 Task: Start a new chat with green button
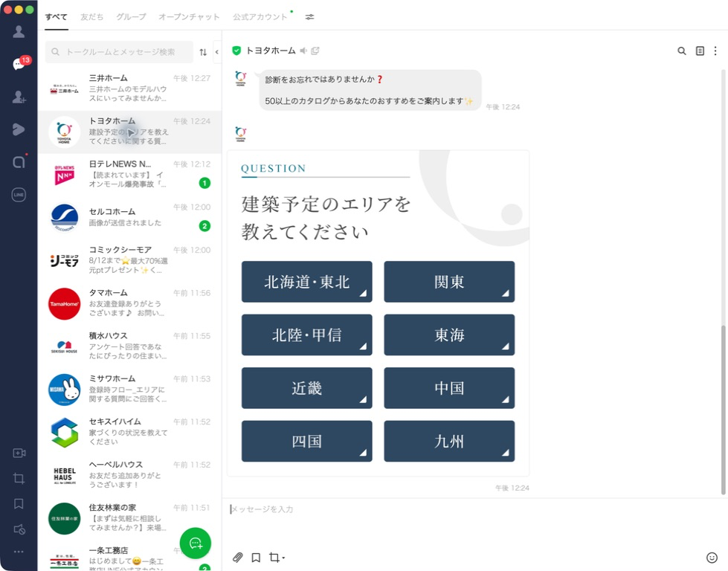[196, 543]
